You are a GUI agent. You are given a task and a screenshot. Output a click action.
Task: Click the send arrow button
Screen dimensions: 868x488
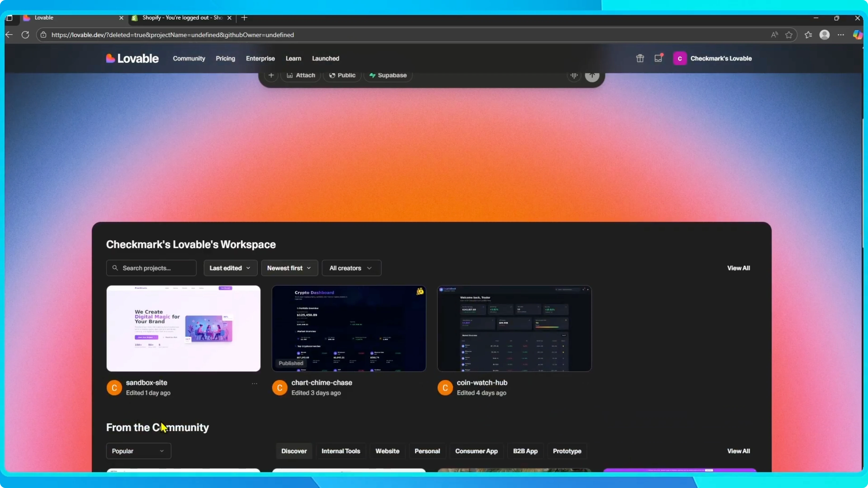592,75
